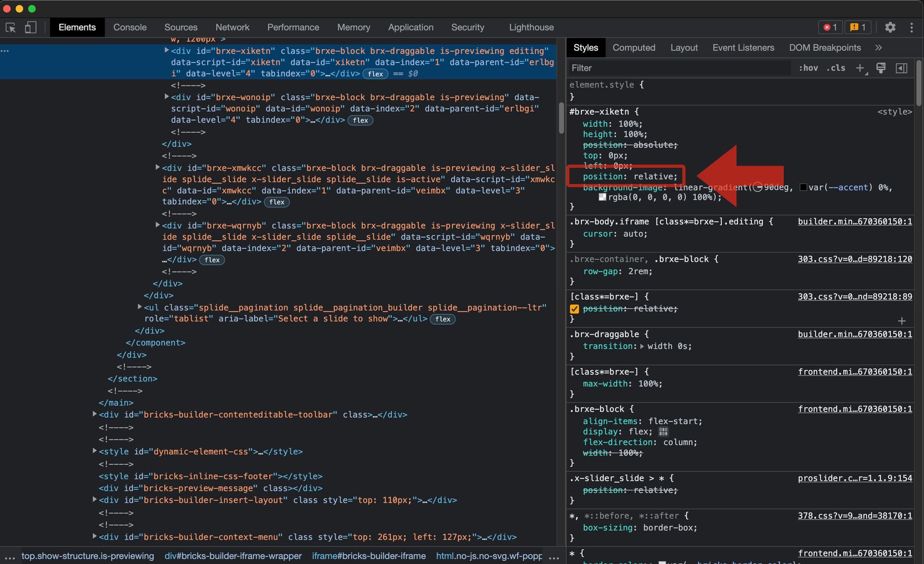Activate the inspect element picker icon
The image size is (924, 564).
coord(11,27)
